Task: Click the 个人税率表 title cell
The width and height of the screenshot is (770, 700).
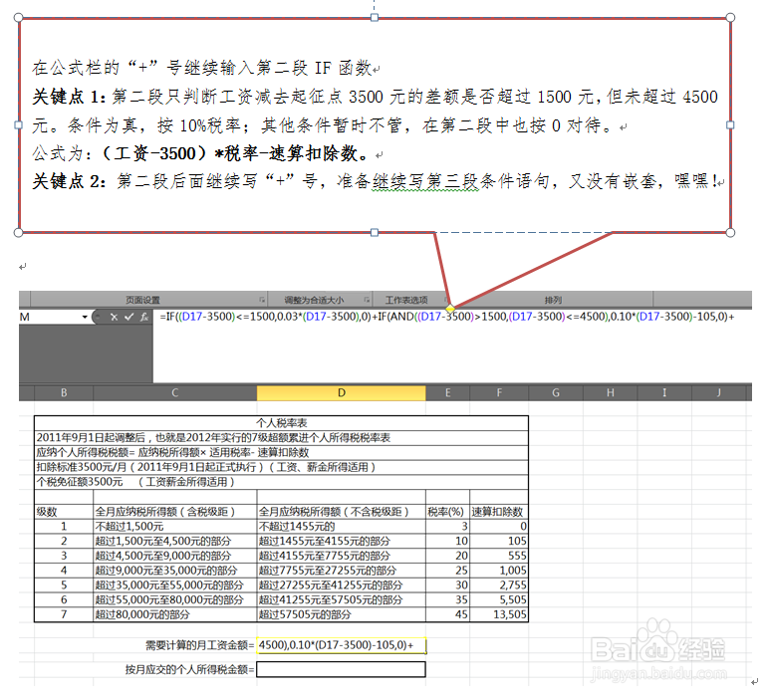Action: [281, 423]
